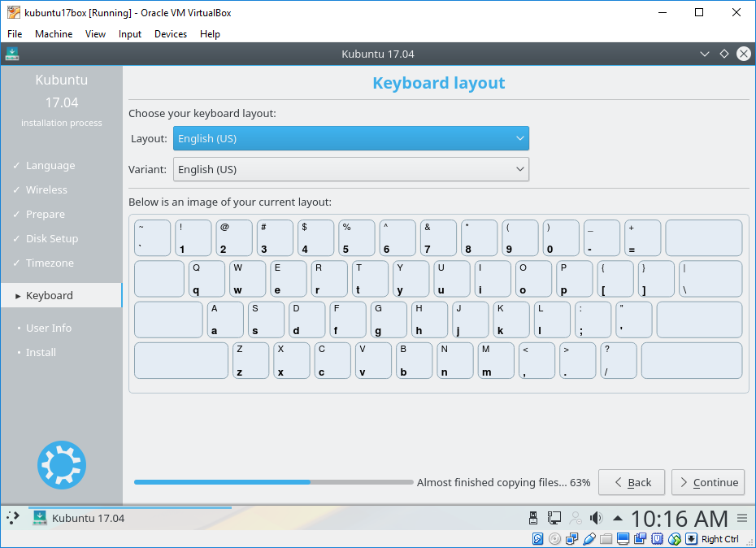This screenshot has width=756, height=548.
Task: Click the removable device tray icon
Action: pyautogui.click(x=533, y=518)
